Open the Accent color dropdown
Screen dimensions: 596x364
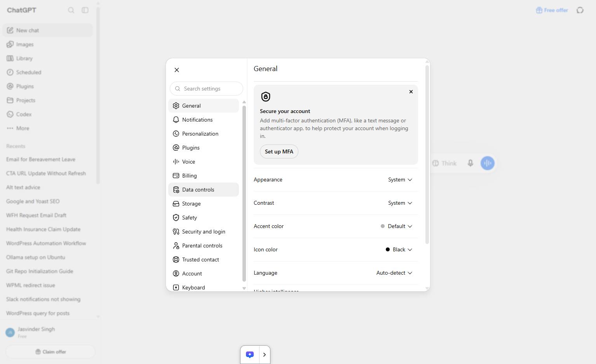[396, 226]
